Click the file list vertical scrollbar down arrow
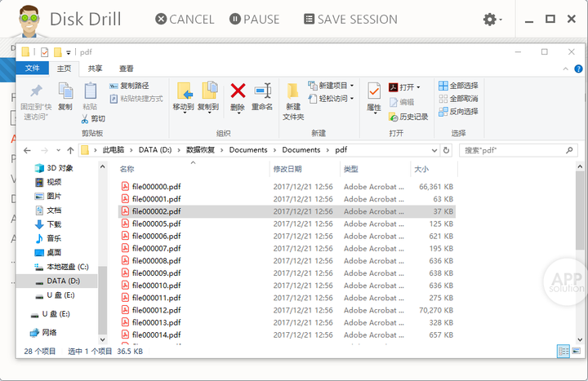This screenshot has width=588, height=381. tap(580, 339)
